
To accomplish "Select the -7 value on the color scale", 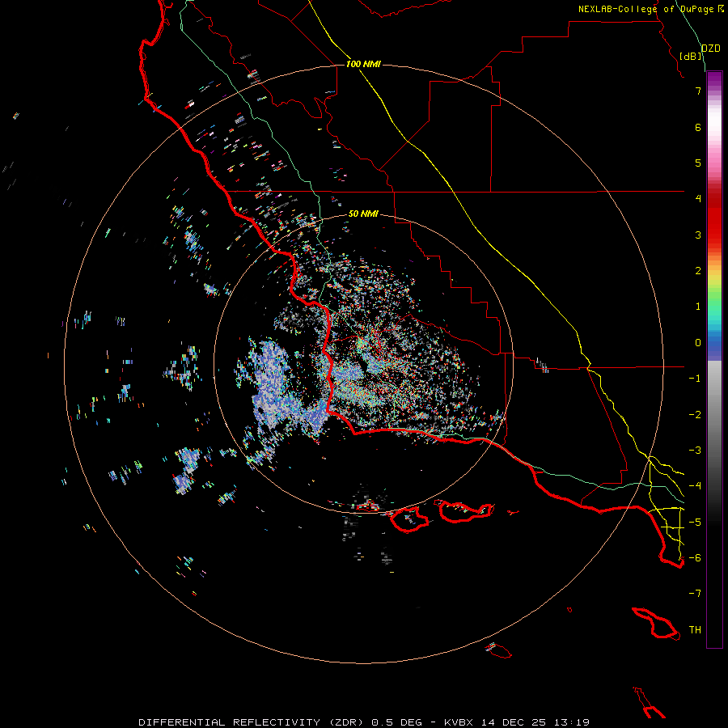I will tap(695, 594).
